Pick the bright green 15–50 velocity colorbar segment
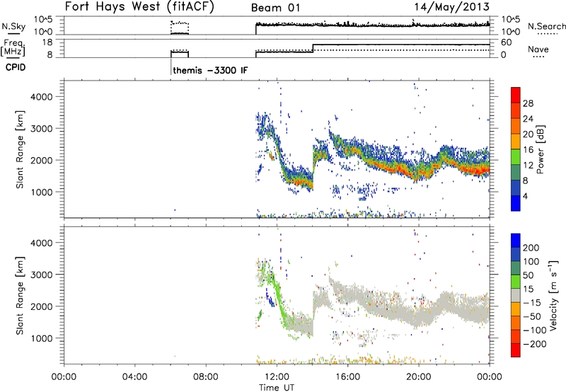This screenshot has width=566, height=392. point(516,282)
